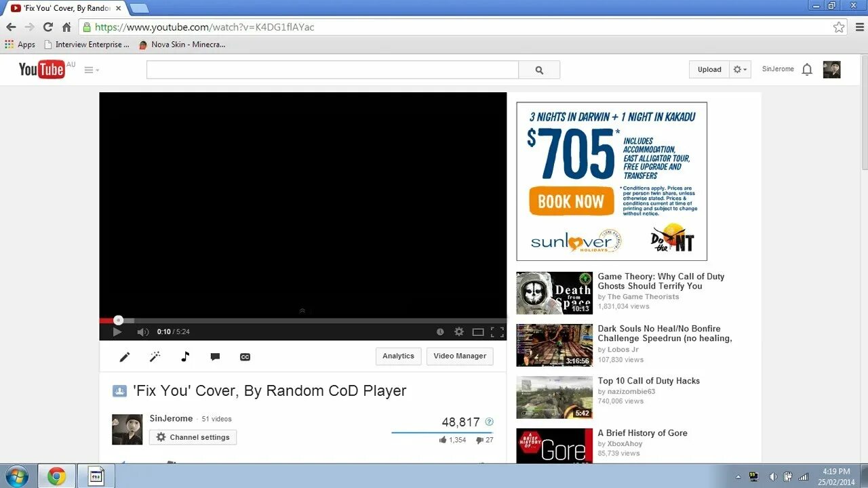This screenshot has width=868, height=488.
Task: Enter fullscreen mode
Action: [497, 332]
